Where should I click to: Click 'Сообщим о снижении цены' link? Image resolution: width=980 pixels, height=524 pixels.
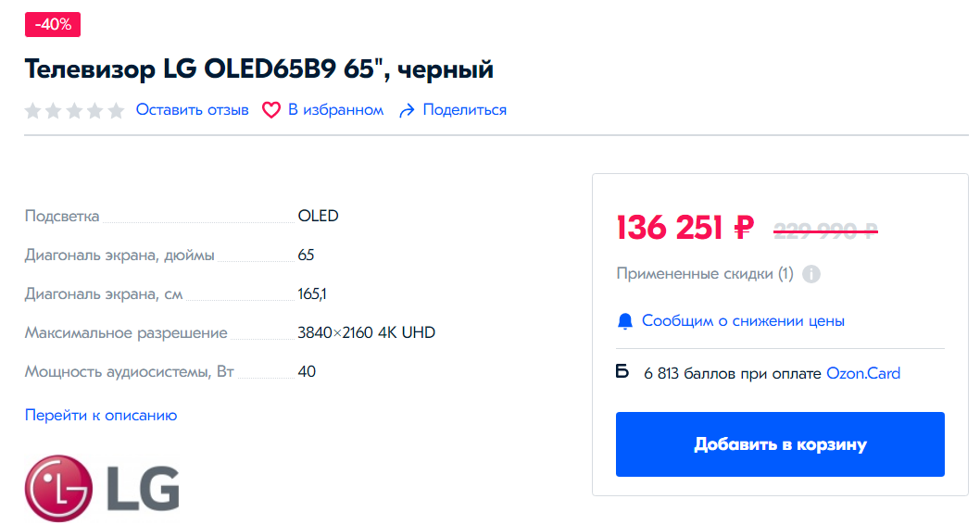point(743,321)
